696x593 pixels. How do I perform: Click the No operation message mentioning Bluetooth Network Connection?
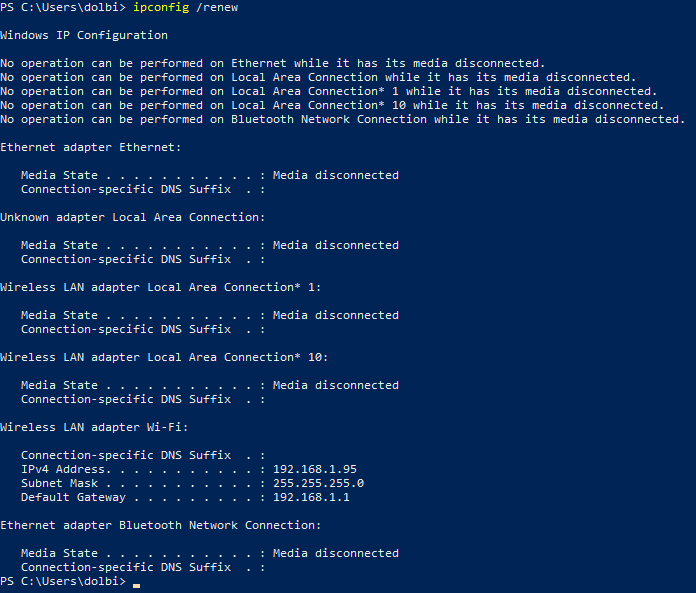click(x=342, y=119)
